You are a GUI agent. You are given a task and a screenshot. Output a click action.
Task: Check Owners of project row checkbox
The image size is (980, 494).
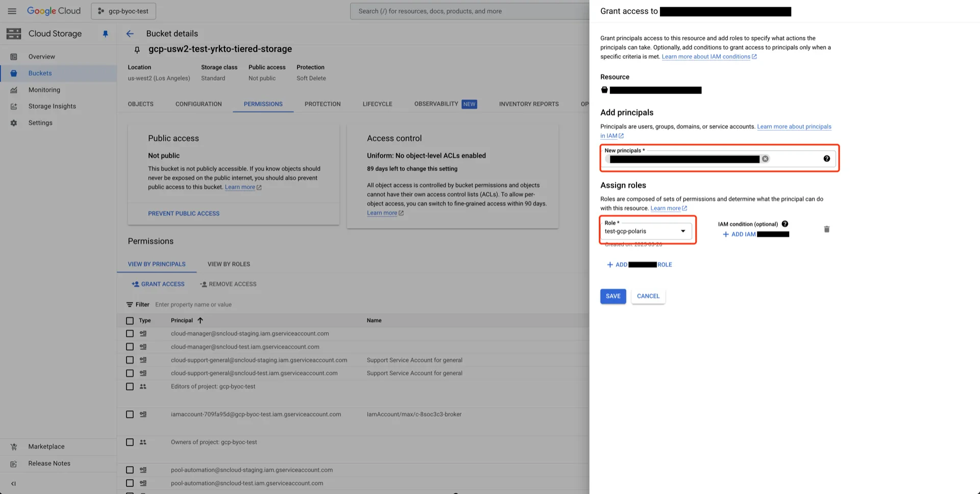[130, 442]
